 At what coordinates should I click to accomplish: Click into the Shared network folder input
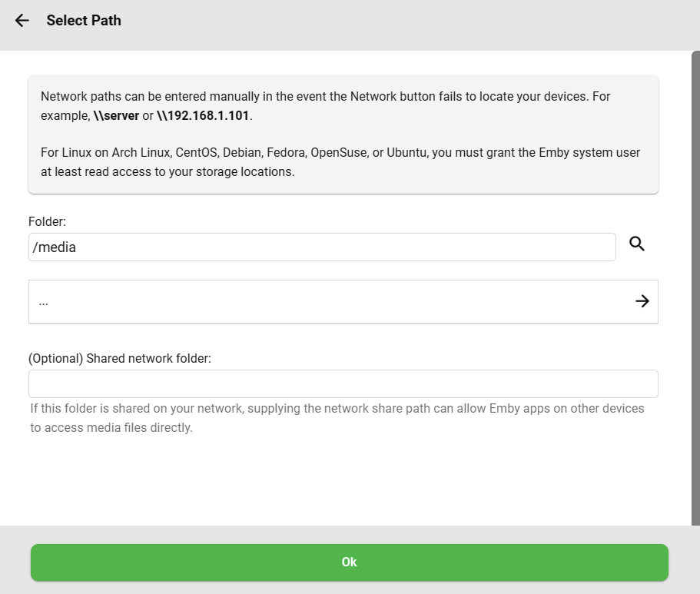click(x=343, y=384)
